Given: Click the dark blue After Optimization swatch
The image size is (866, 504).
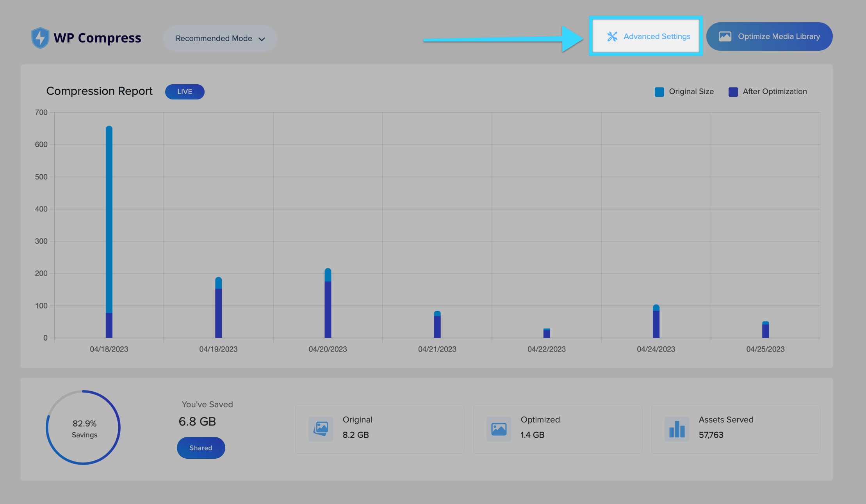Looking at the screenshot, I should [733, 92].
